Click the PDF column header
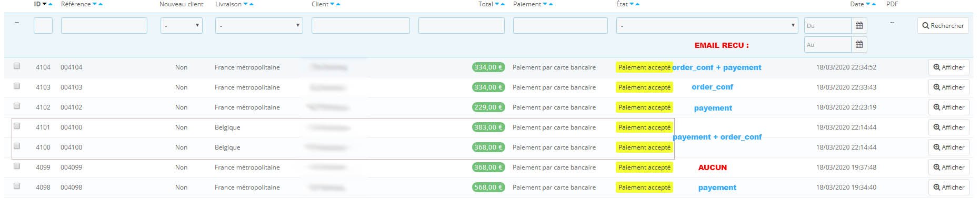The width and height of the screenshot is (980, 198). (x=892, y=4)
